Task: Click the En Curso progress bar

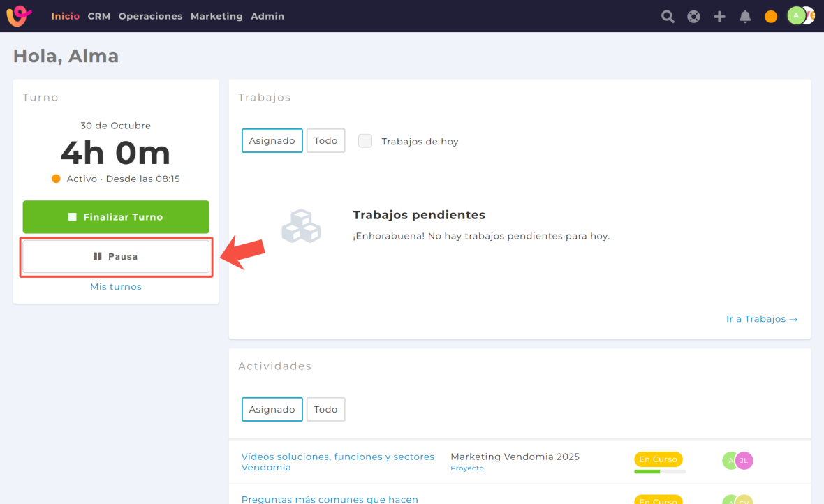Action: coord(659,471)
